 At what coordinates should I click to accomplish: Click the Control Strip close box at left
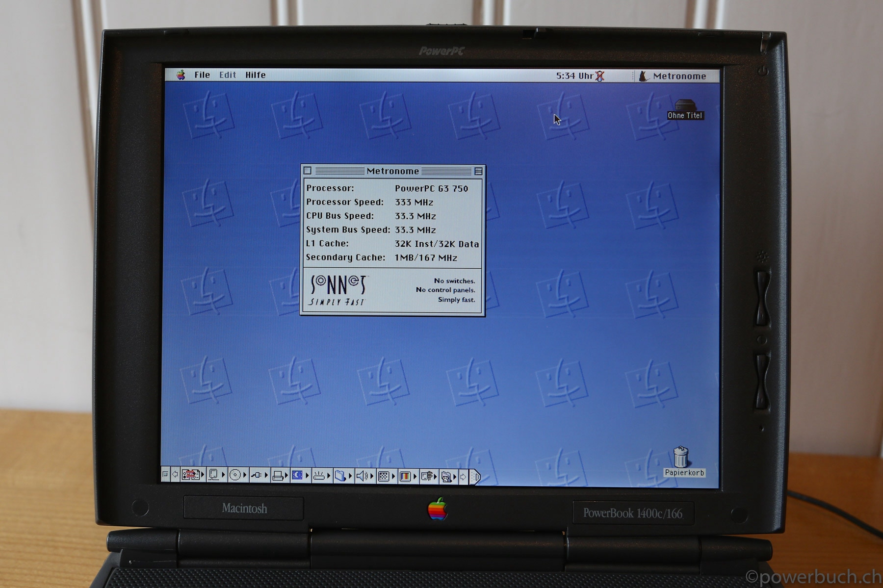tap(165, 475)
